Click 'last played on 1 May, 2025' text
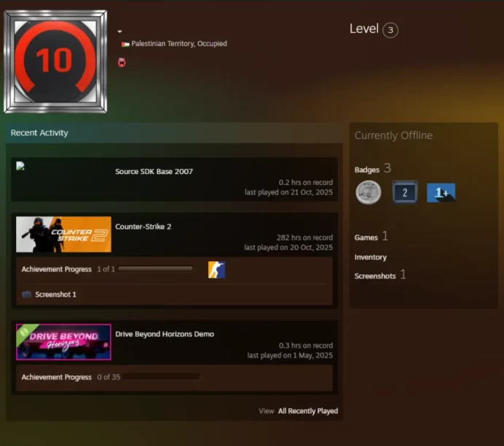The height and width of the screenshot is (446, 504). click(290, 356)
